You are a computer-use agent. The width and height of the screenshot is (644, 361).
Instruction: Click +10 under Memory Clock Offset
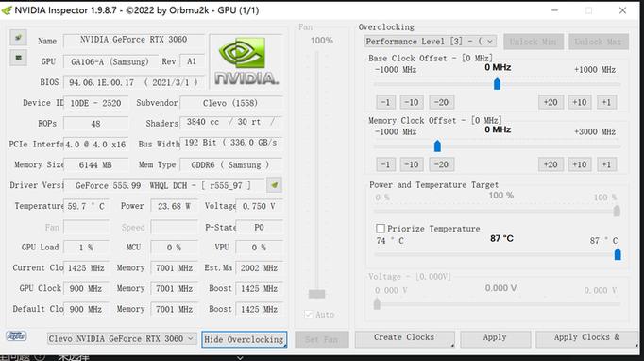[x=580, y=164]
